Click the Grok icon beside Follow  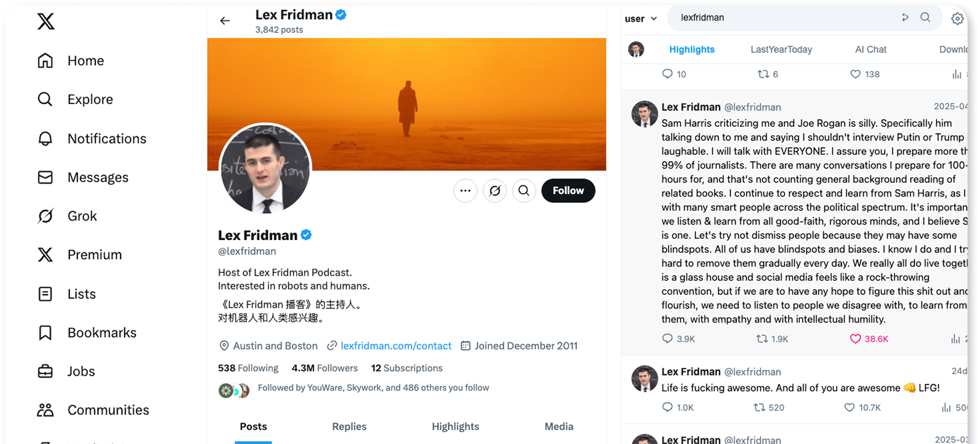[494, 191]
